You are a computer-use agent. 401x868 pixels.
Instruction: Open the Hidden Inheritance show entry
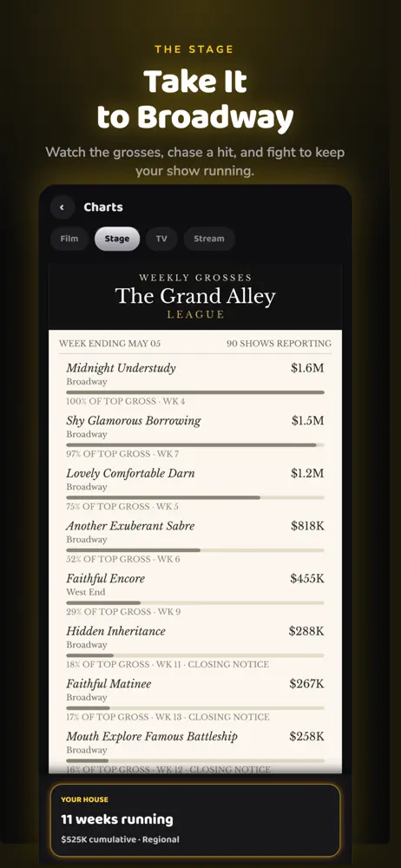point(195,646)
